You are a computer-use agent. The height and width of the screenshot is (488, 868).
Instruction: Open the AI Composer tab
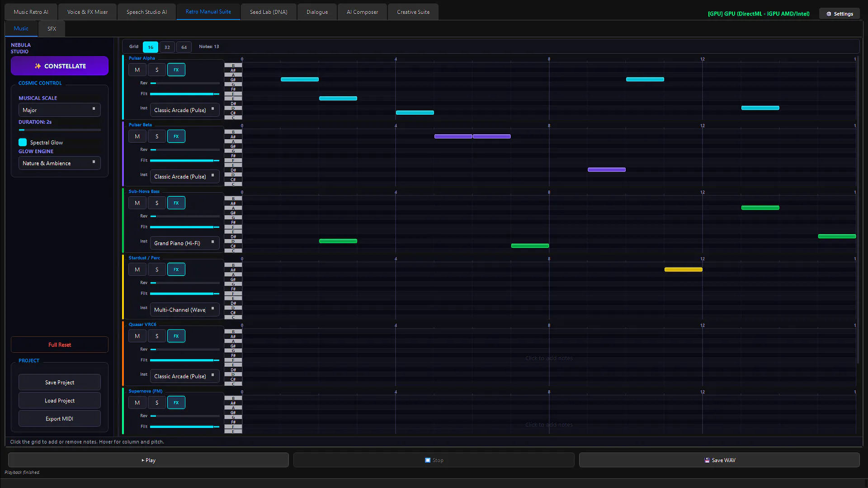(x=362, y=12)
